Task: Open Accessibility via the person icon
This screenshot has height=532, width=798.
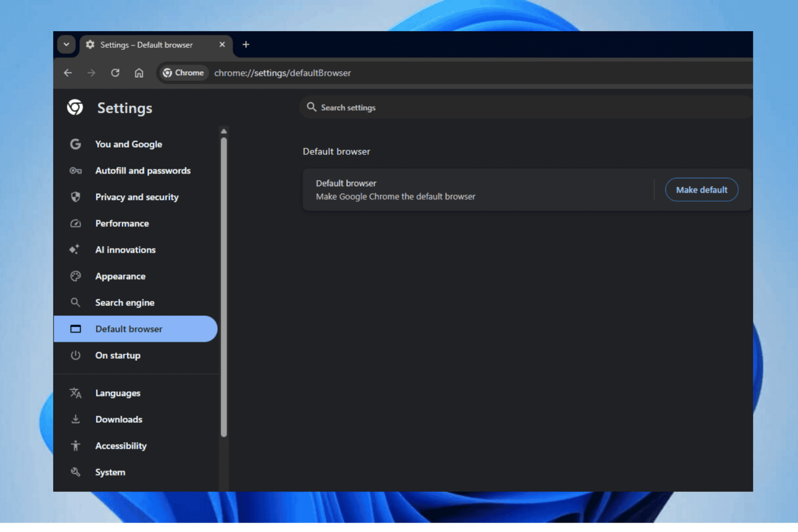Action: (x=75, y=446)
